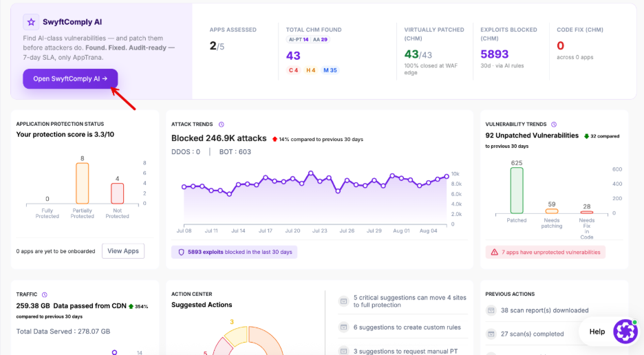Click the View Apps button
Image resolution: width=644 pixels, height=355 pixels.
tap(123, 251)
